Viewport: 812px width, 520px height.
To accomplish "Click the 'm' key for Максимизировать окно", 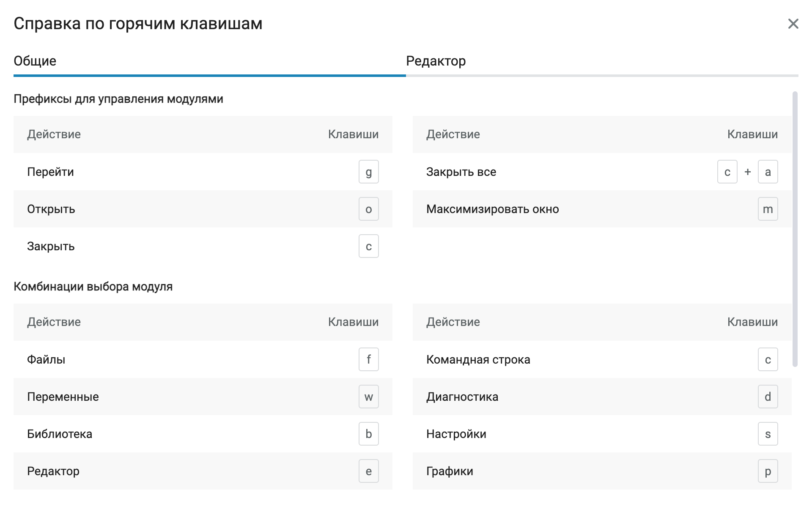I will coord(768,209).
